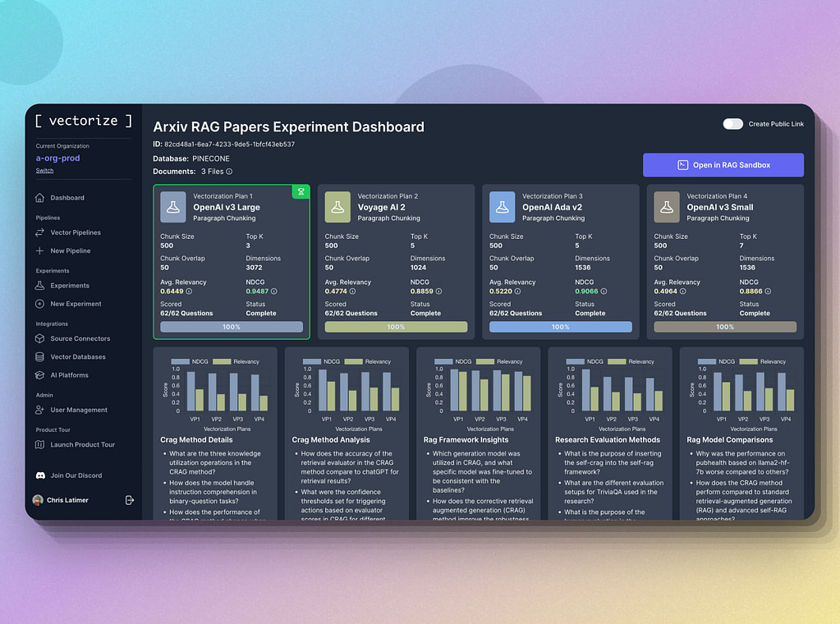The image size is (840, 624).
Task: Click info icon beside 3 Files
Action: point(229,172)
